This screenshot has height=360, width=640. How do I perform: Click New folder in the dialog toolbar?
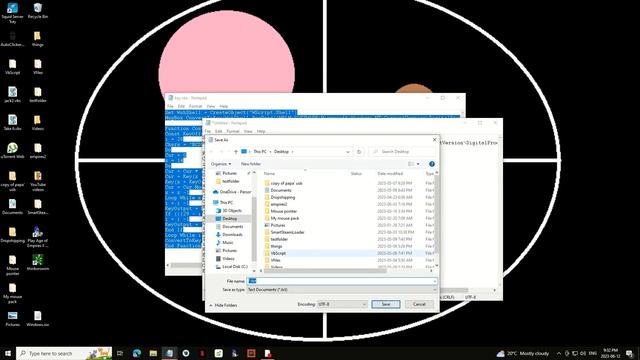251,164
